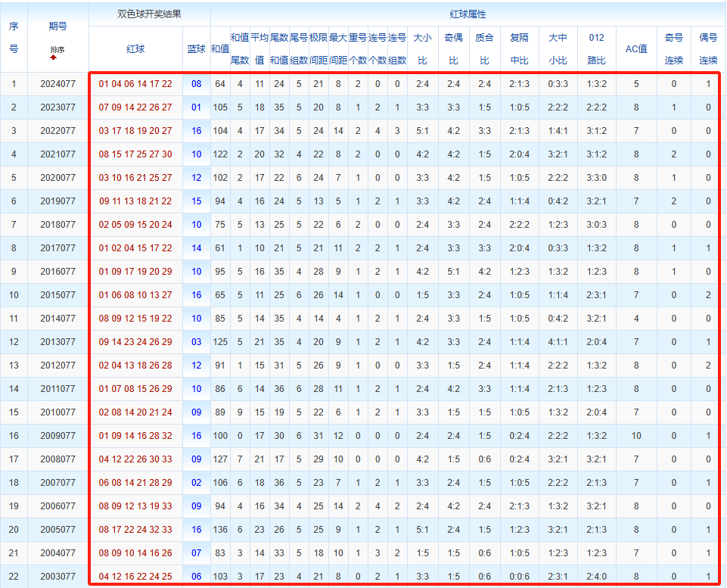Click the 复隔中比 column header

click(x=519, y=49)
